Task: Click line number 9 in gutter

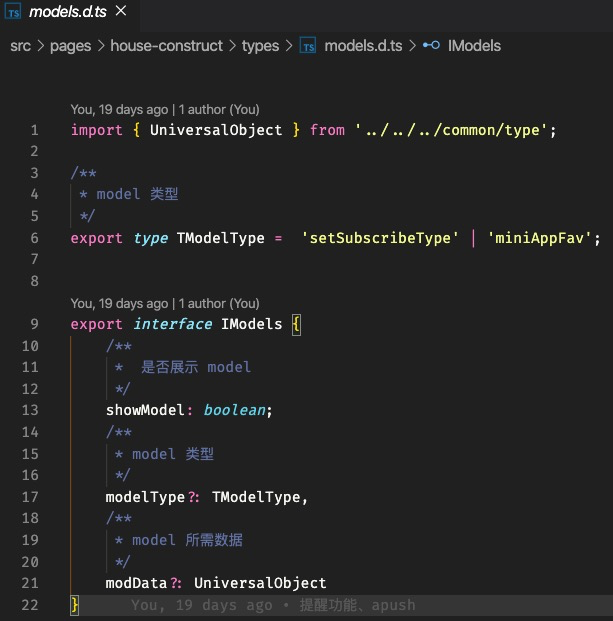Action: pos(34,324)
